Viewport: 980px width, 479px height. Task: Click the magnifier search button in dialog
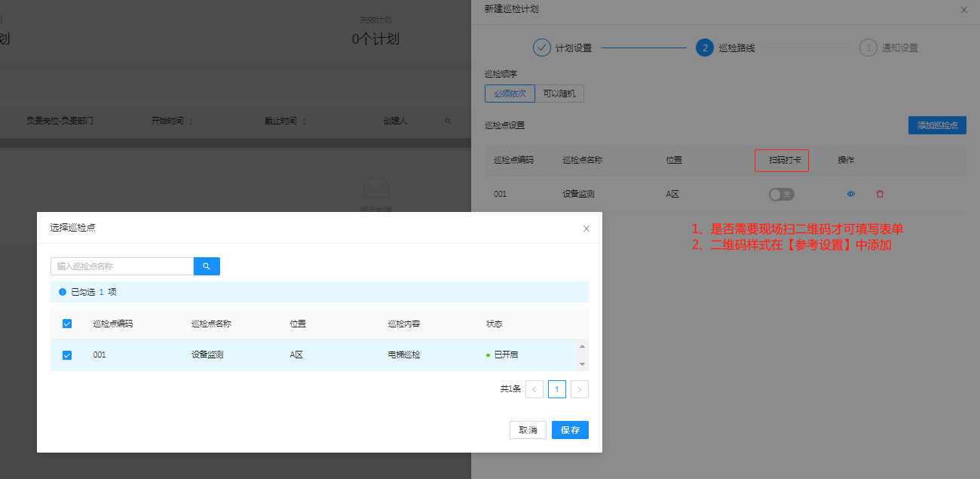[x=207, y=266]
